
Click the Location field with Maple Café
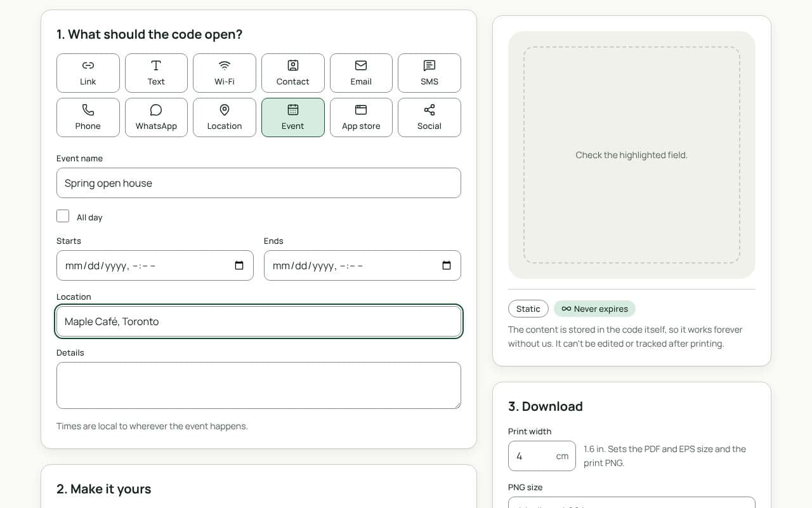[x=259, y=321]
